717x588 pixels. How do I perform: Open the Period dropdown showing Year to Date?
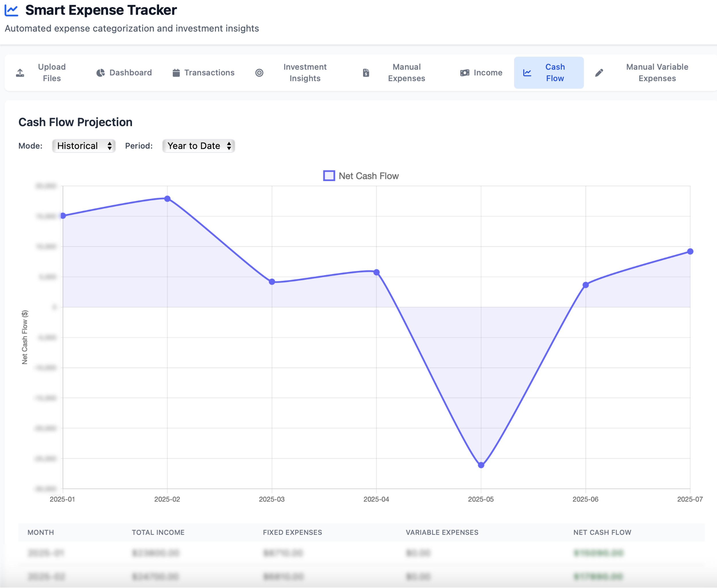pyautogui.click(x=199, y=146)
